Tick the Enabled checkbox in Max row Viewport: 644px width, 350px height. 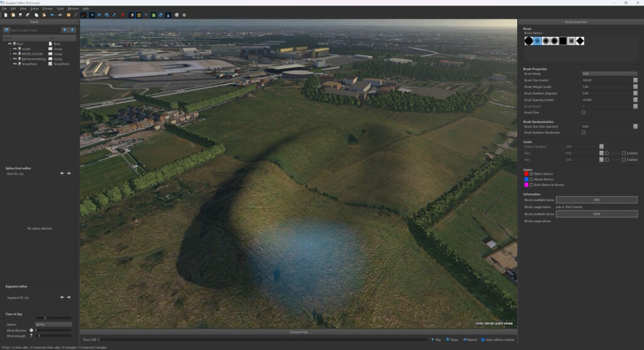(x=623, y=153)
